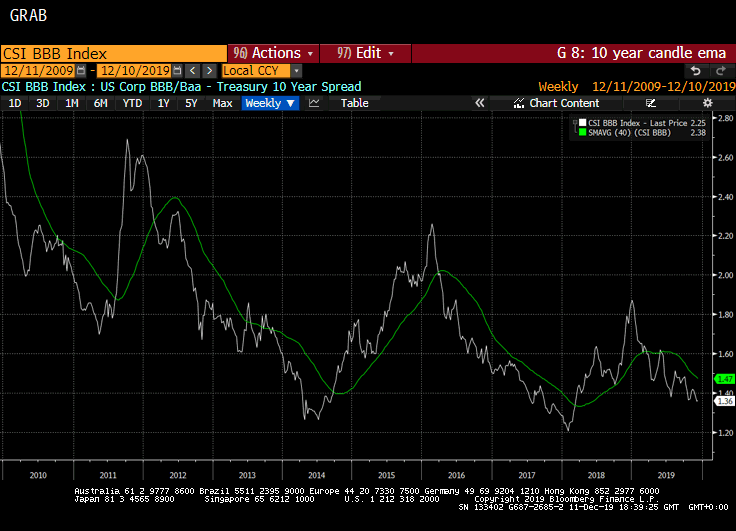This screenshot has width=736, height=531.
Task: Select the 3D time range
Action: pyautogui.click(x=43, y=103)
